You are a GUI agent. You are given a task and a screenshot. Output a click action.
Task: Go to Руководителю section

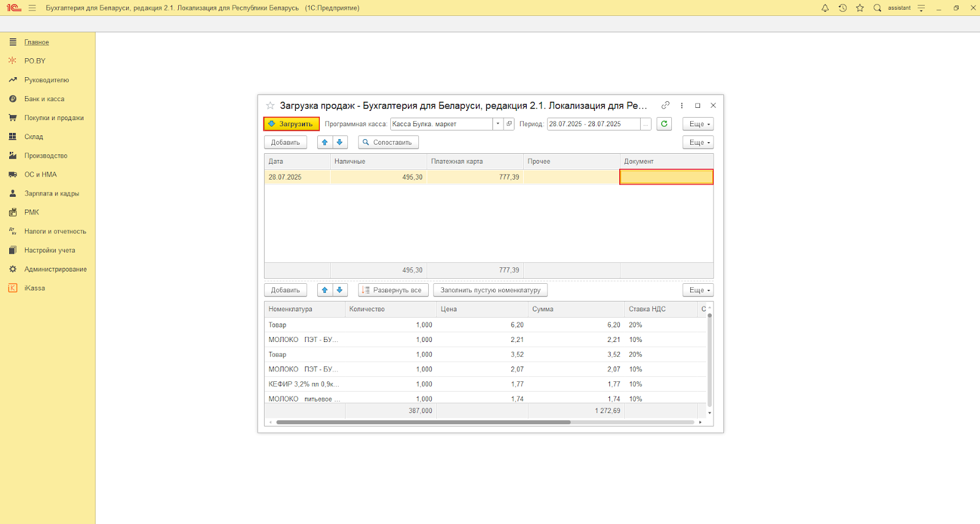[47, 80]
